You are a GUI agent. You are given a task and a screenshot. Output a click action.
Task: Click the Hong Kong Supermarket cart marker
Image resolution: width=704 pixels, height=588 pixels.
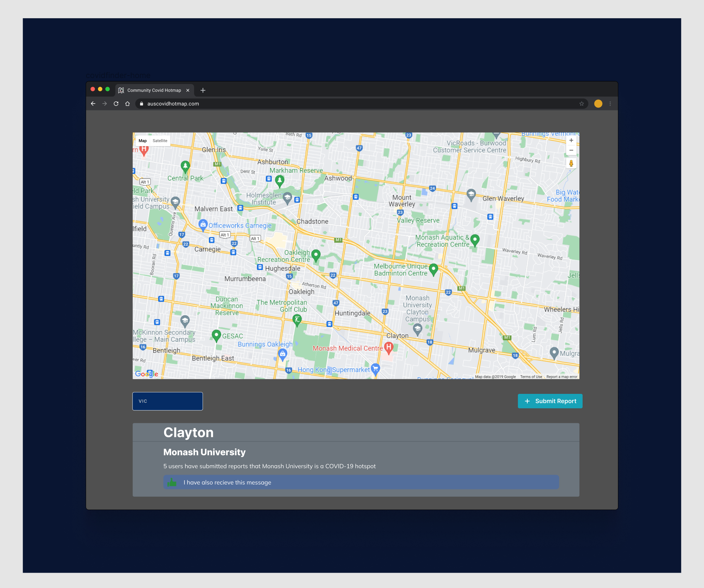tap(375, 368)
